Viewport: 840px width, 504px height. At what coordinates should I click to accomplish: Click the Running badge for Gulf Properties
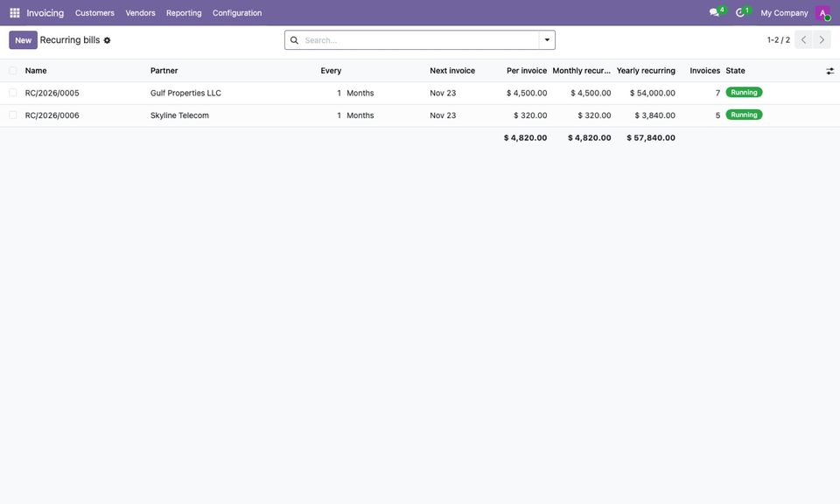744,93
